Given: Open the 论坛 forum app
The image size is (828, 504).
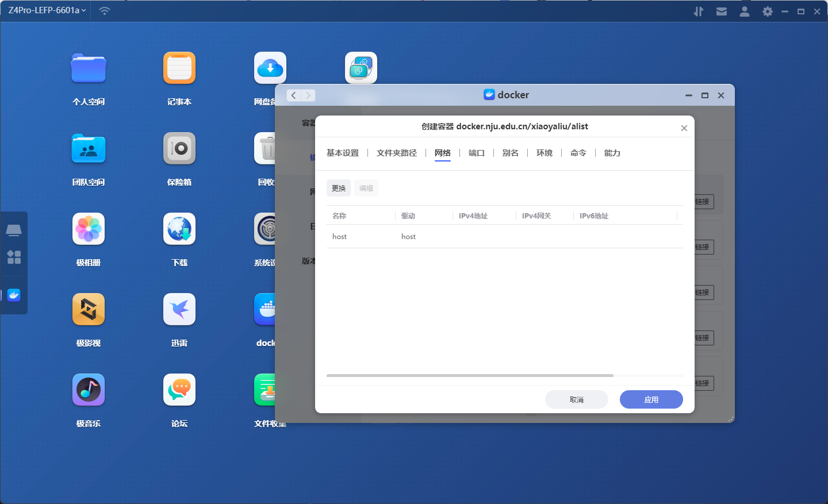Looking at the screenshot, I should pyautogui.click(x=179, y=391).
